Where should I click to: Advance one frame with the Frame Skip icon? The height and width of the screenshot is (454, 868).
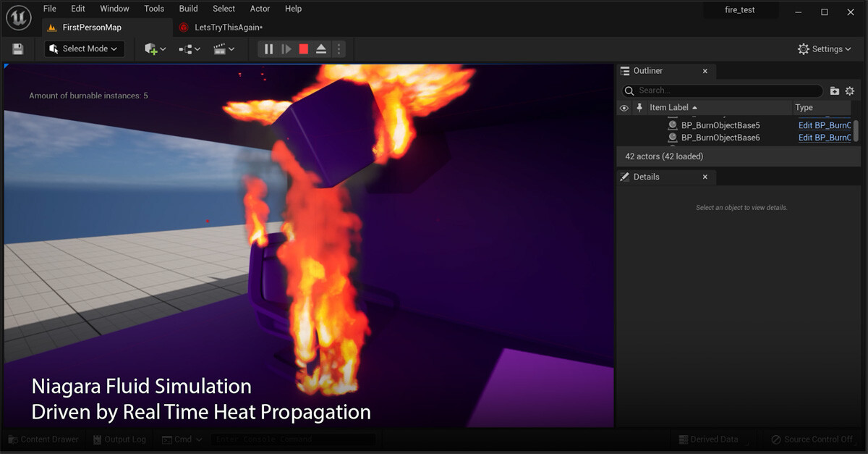(x=285, y=49)
